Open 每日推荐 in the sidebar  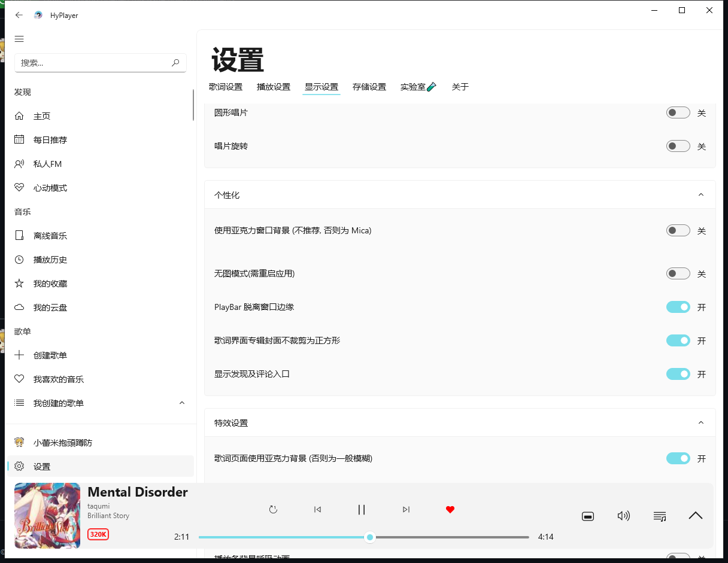click(54, 139)
